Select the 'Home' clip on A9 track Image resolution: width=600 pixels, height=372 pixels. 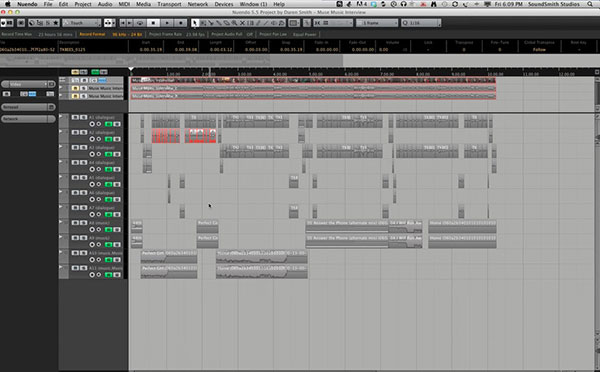[x=462, y=242]
